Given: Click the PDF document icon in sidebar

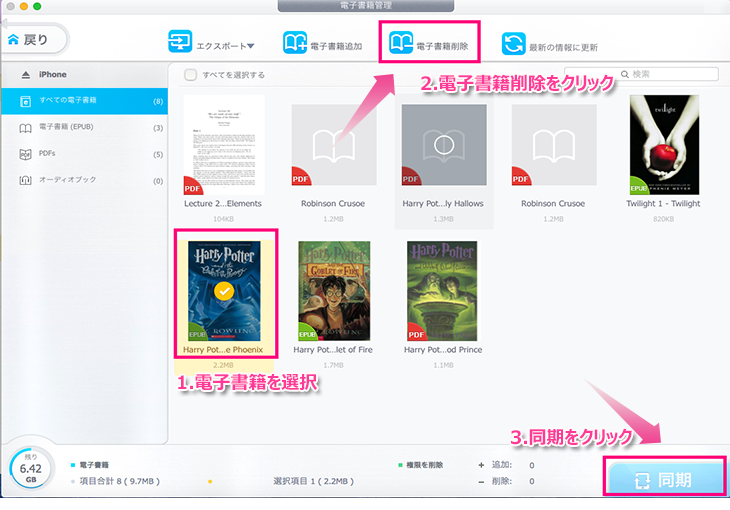Looking at the screenshot, I should coord(25,154).
